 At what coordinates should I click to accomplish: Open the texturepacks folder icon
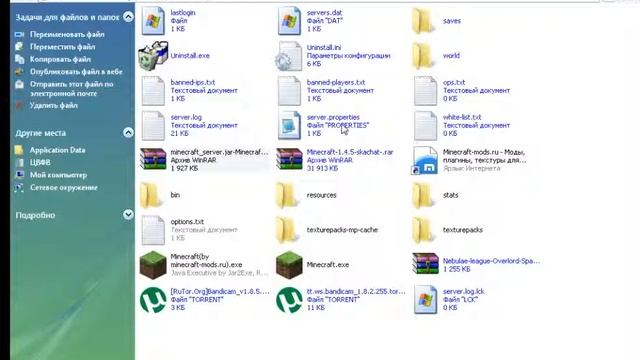[423, 230]
